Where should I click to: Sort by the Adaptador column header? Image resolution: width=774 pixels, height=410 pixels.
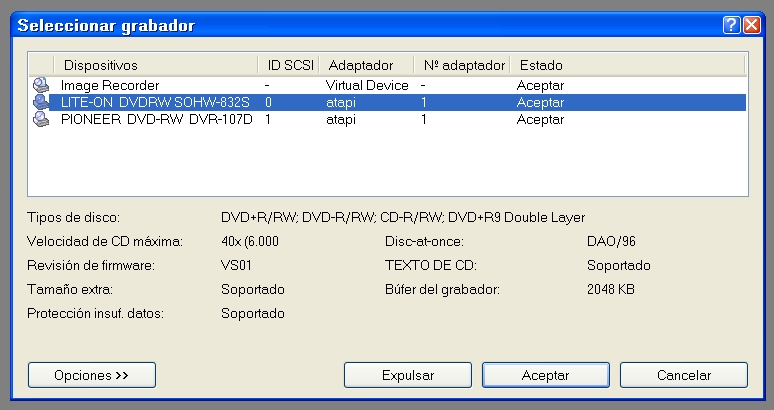367,65
